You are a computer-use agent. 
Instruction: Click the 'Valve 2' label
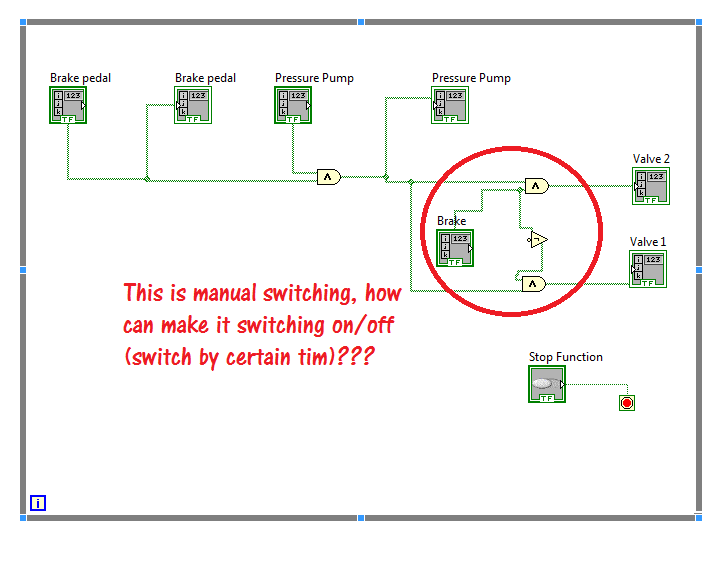[651, 159]
